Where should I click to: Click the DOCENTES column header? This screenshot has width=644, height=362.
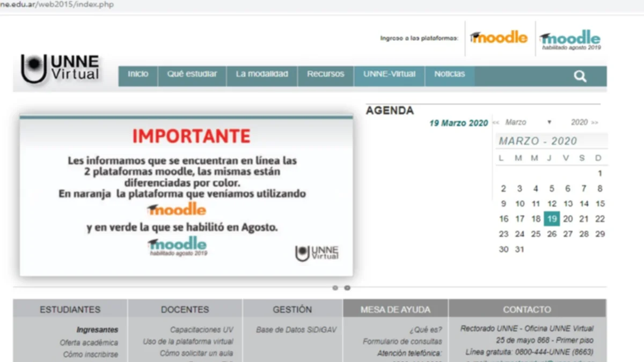point(185,309)
